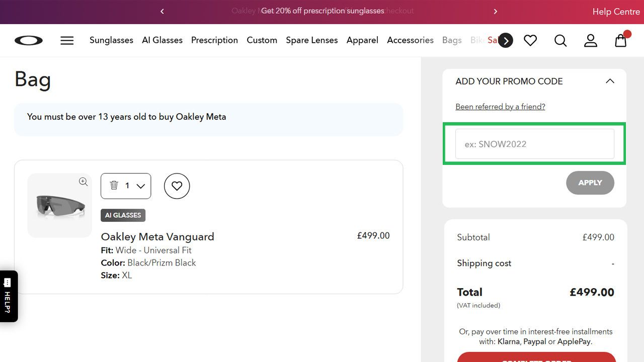
Task: Open the wishlist heart in header
Action: tap(530, 40)
